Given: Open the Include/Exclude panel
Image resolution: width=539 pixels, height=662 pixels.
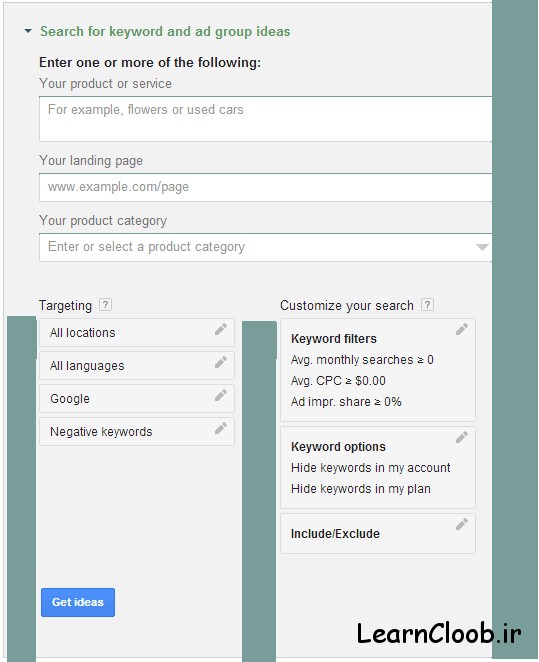Looking at the screenshot, I should 378,533.
